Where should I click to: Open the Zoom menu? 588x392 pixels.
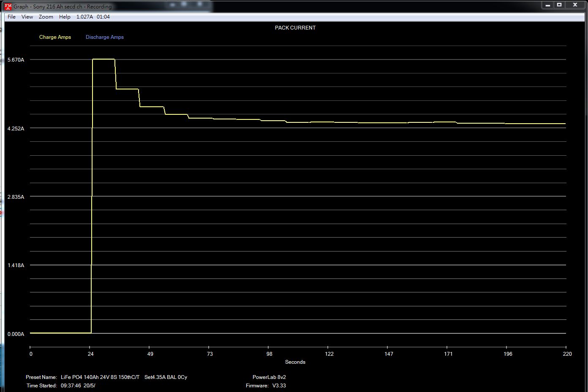[46, 17]
